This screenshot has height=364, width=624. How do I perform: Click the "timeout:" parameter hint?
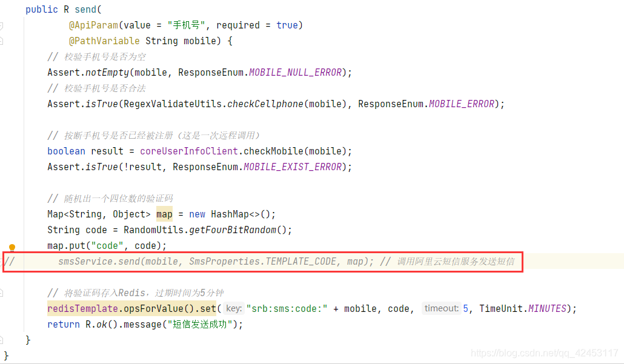click(x=441, y=308)
